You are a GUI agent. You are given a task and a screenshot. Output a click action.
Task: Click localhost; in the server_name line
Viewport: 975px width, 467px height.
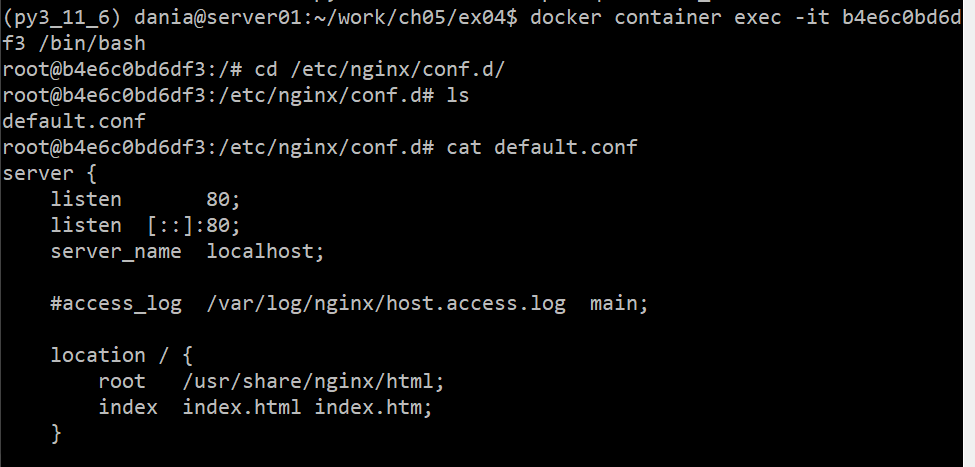[x=265, y=252]
